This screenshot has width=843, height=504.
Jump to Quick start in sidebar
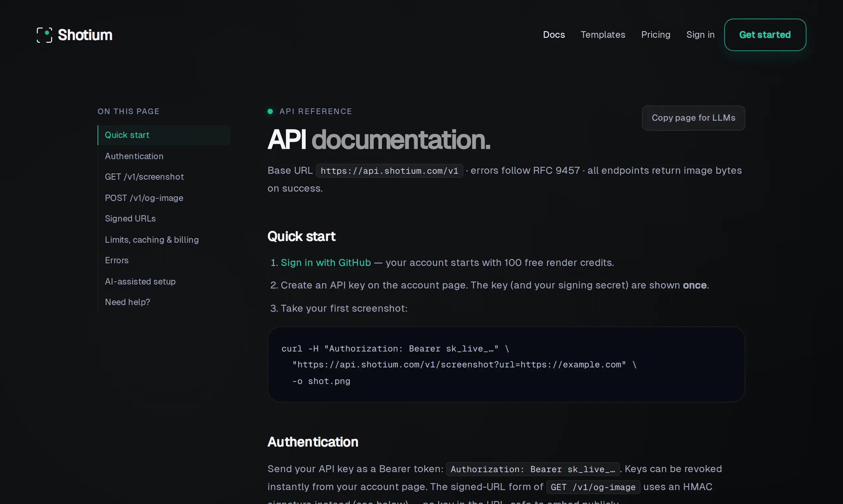(164, 135)
